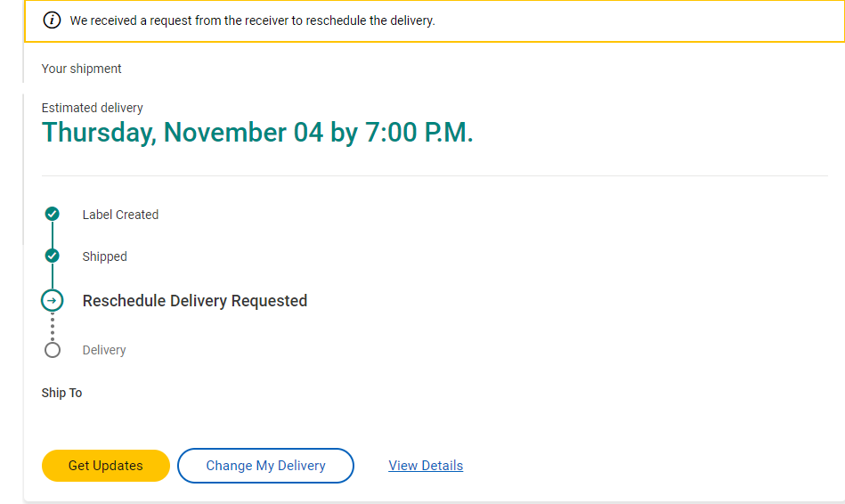
Task: Click the Shipped checkmark icon
Action: (53, 256)
